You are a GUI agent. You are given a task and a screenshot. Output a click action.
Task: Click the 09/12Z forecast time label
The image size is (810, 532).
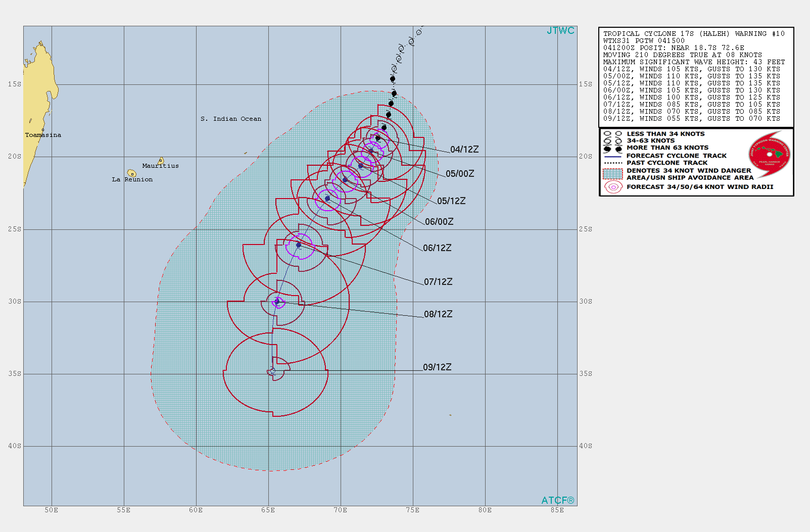pyautogui.click(x=437, y=367)
